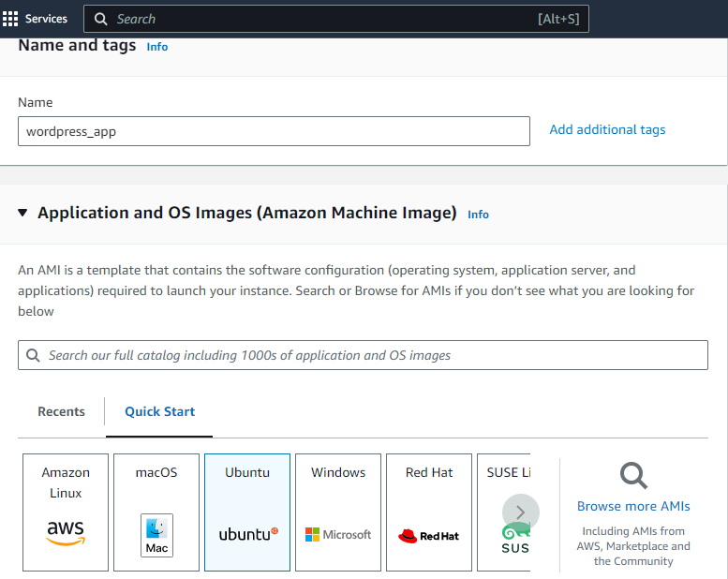Image resolution: width=728 pixels, height=579 pixels.
Task: Focus the AMI catalog search field
Action: (364, 355)
